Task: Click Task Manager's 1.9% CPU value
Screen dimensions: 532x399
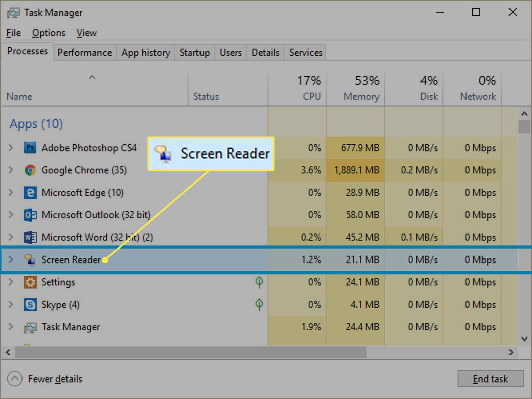Action: [311, 327]
